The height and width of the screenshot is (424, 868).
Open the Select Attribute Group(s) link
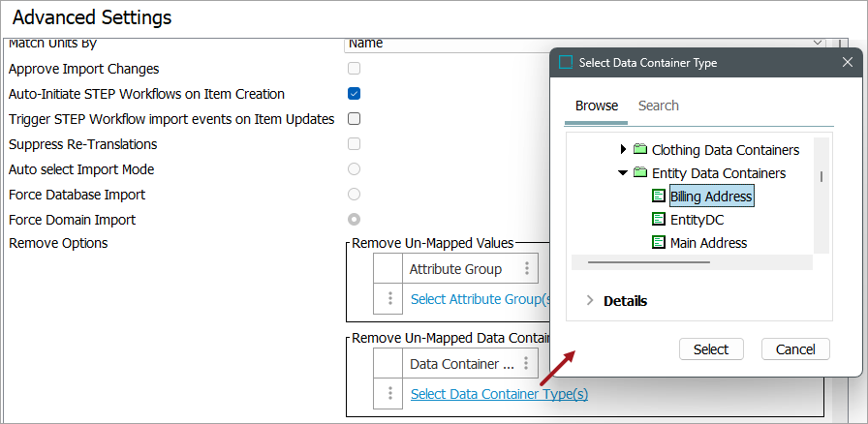pos(480,299)
